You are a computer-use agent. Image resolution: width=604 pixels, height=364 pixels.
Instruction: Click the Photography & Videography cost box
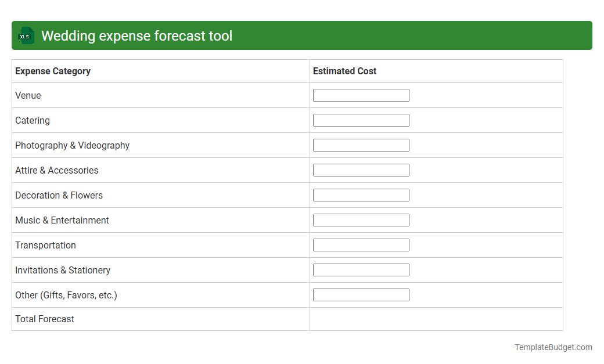coord(361,145)
